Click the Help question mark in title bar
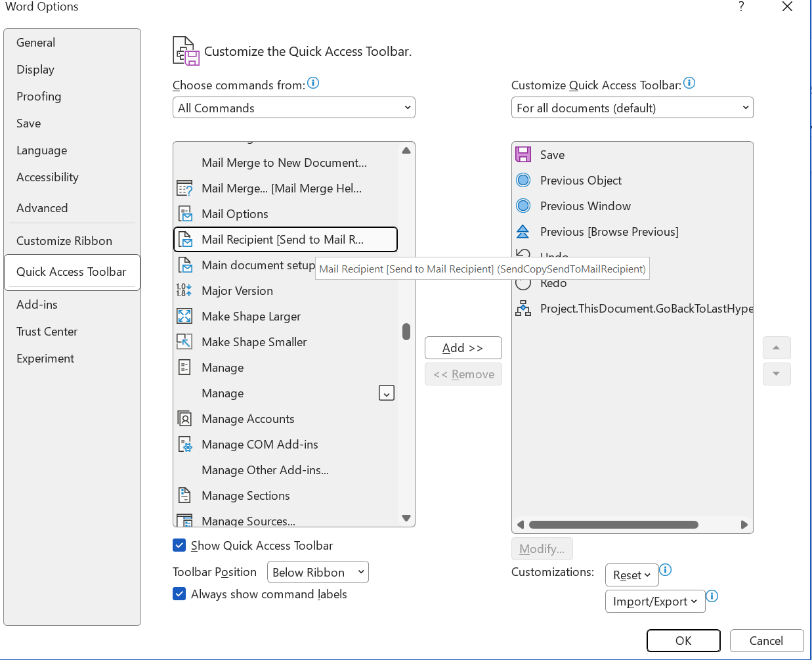812x660 pixels. pyautogui.click(x=741, y=7)
